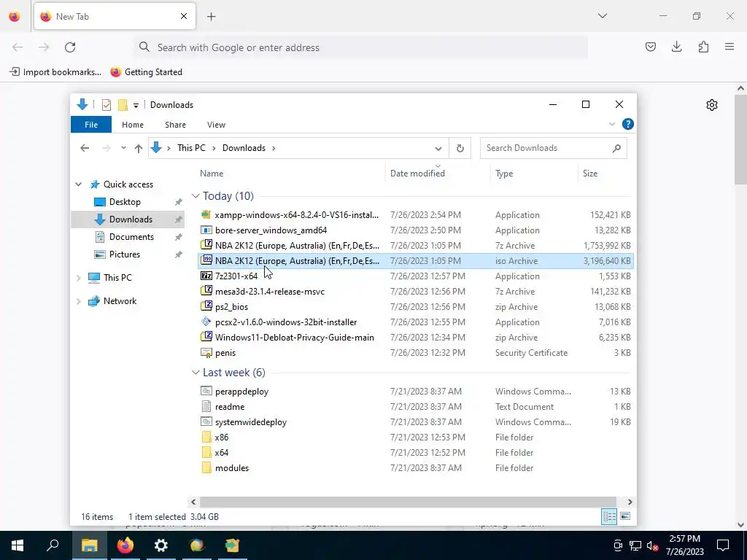Click the ps2_bios zip archive icon
The image size is (747, 560).
(x=206, y=306)
